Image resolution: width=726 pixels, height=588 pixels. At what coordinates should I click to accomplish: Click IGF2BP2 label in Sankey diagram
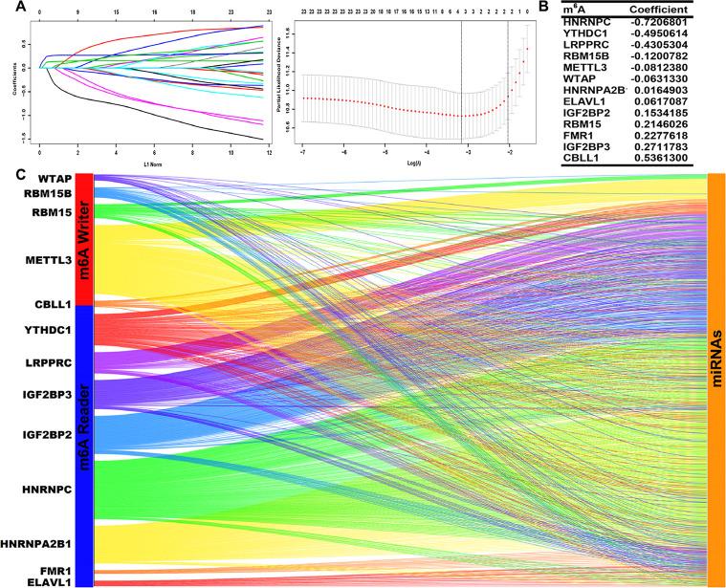47,435
